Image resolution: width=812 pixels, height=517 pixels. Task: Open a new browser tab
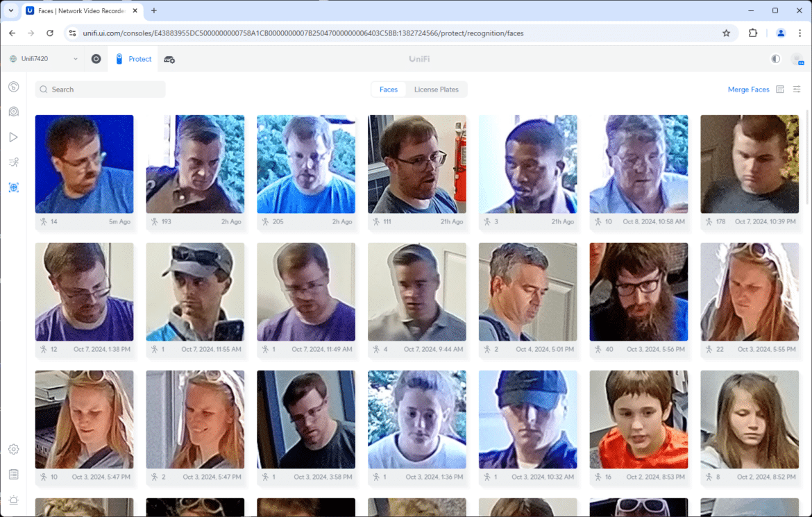click(154, 10)
